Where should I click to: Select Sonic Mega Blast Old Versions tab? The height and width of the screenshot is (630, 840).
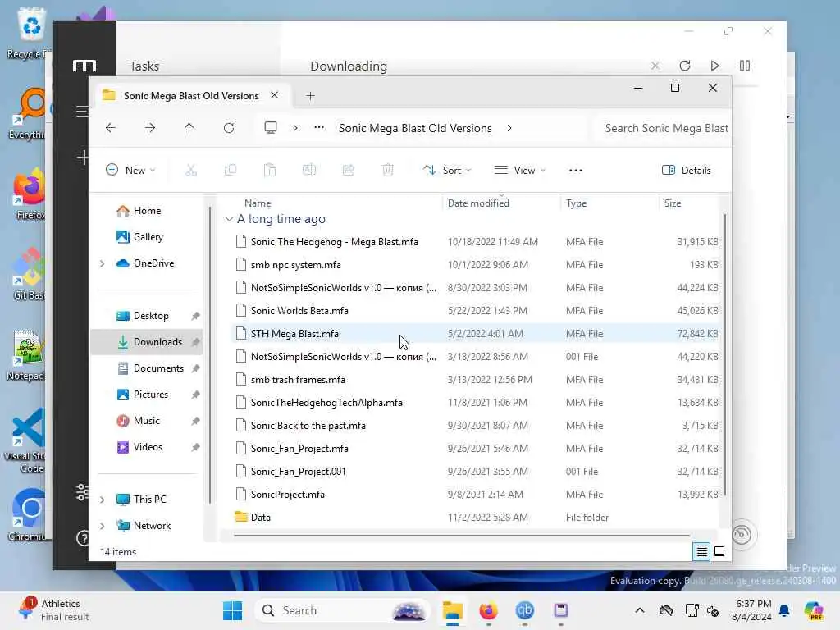click(191, 95)
